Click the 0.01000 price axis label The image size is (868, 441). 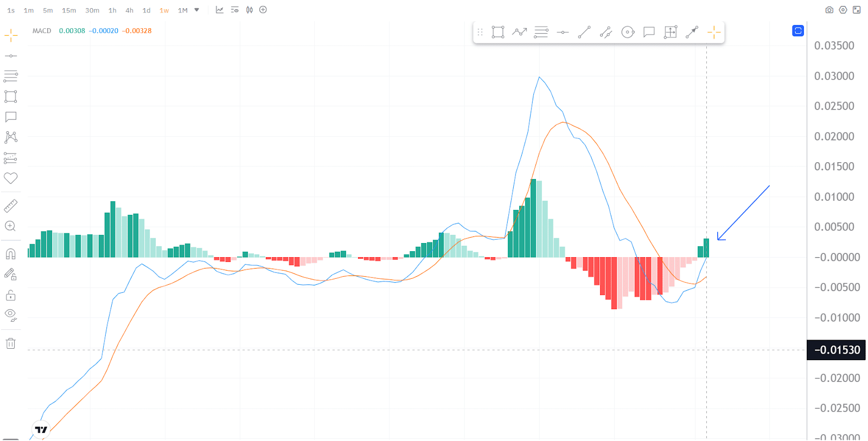pyautogui.click(x=834, y=197)
